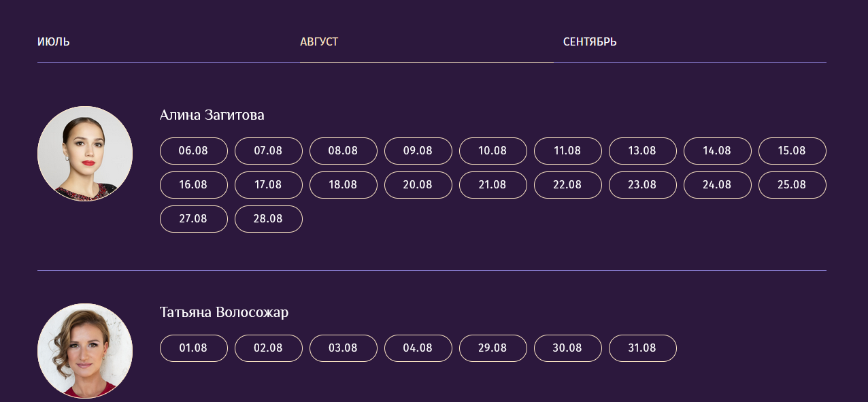Choose the 06.08 date button
The image size is (868, 402).
pyautogui.click(x=194, y=151)
